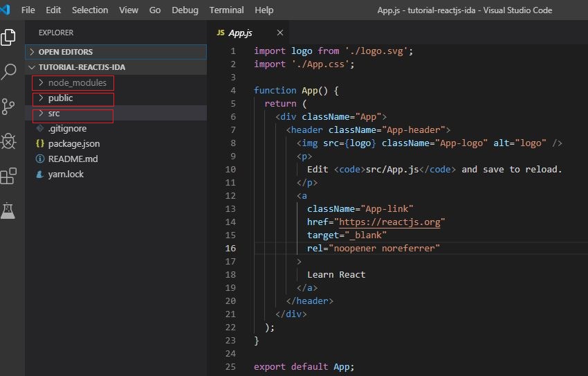Click the .gitignore file icon

coord(40,128)
